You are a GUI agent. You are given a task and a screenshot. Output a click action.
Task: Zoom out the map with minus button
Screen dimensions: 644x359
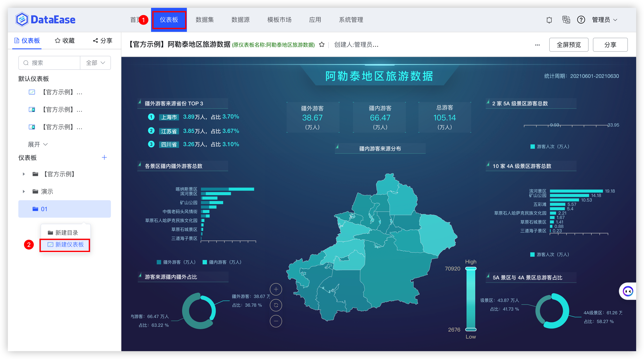pos(276,321)
